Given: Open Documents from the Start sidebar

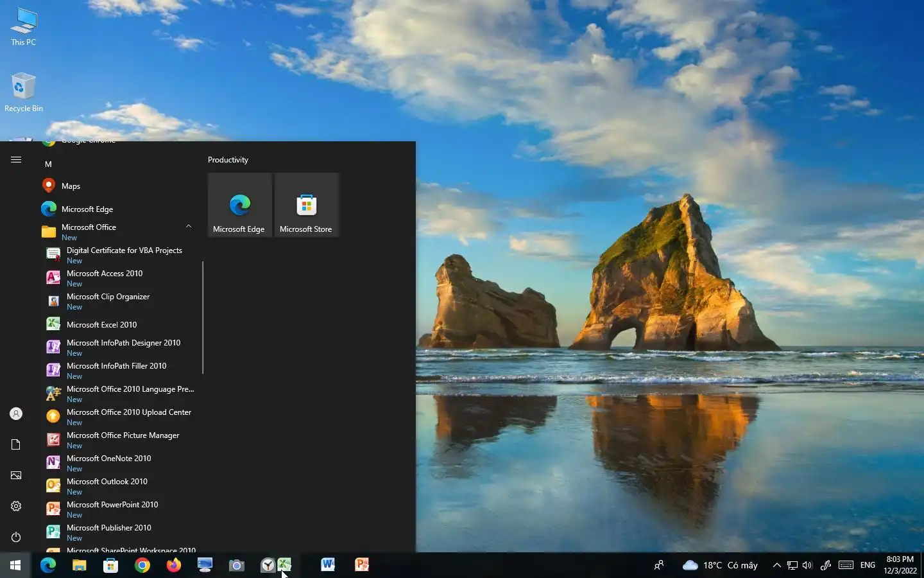Looking at the screenshot, I should click(x=16, y=444).
